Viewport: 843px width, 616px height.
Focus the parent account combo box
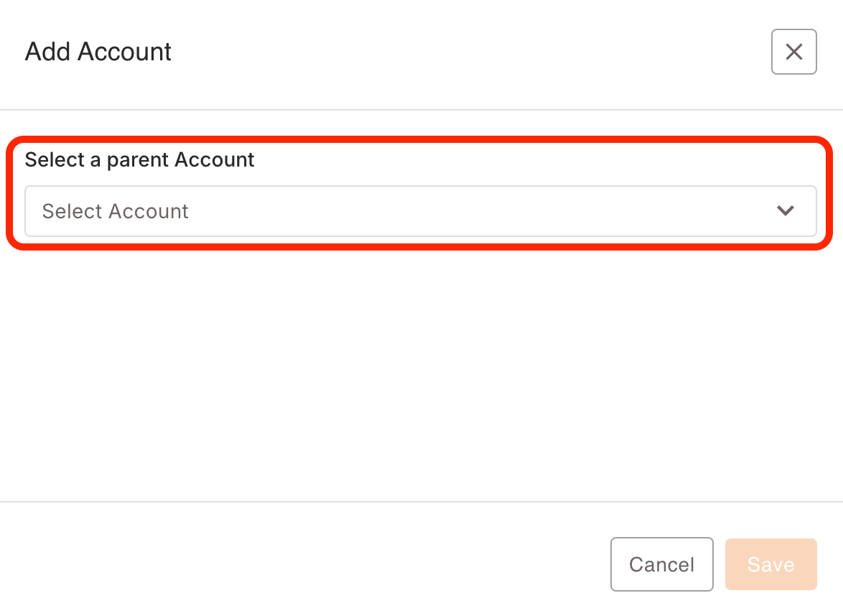[x=421, y=210]
